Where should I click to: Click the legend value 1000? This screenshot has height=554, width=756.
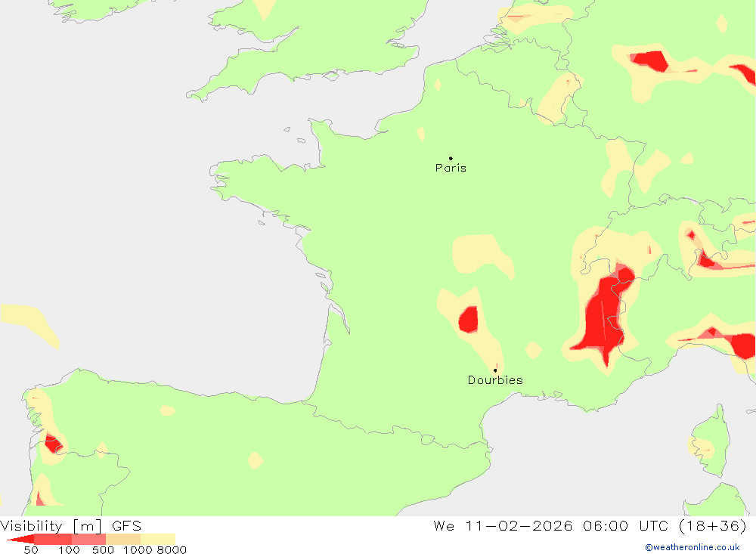pyautogui.click(x=138, y=550)
